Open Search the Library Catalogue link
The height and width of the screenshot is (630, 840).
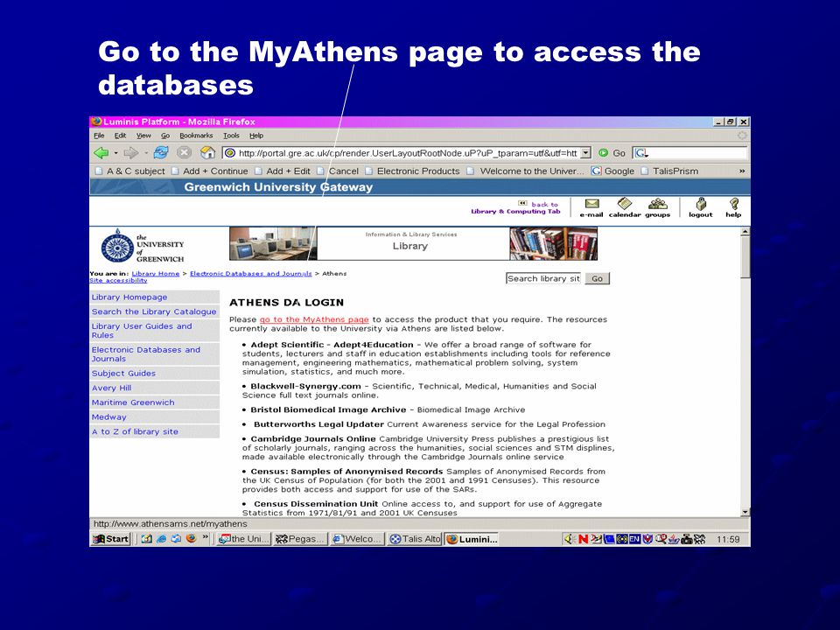(x=154, y=311)
